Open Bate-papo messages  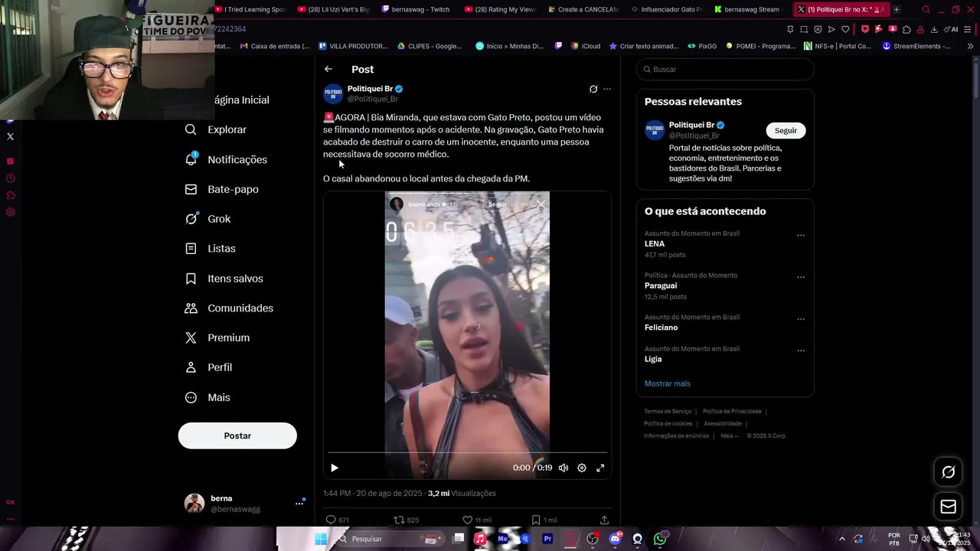coord(222,189)
